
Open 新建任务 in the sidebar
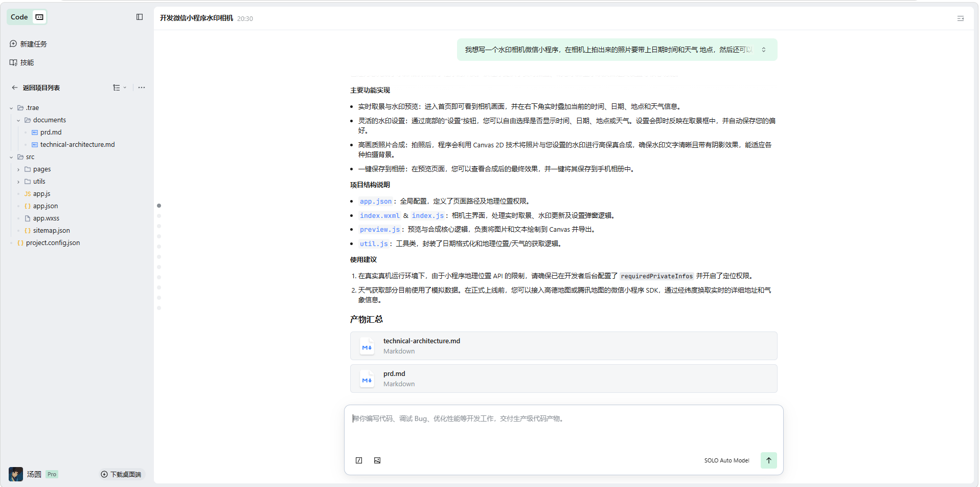(33, 44)
